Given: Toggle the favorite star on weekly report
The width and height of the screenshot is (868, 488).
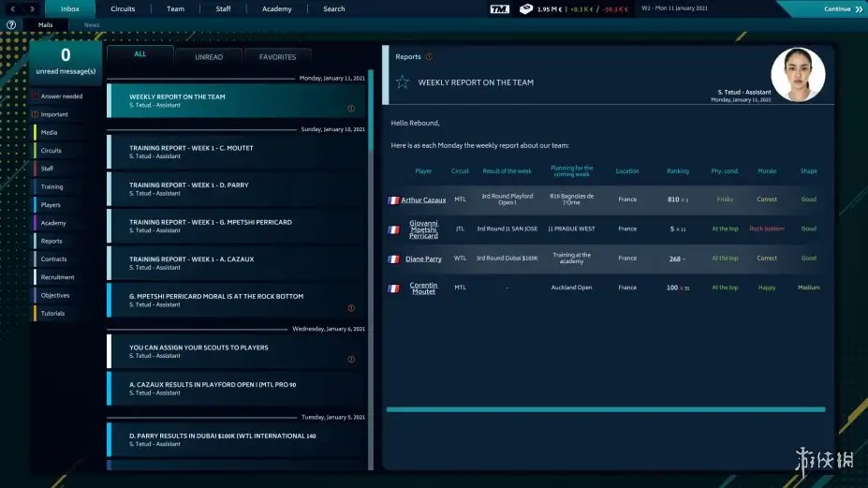Looking at the screenshot, I should [x=403, y=82].
